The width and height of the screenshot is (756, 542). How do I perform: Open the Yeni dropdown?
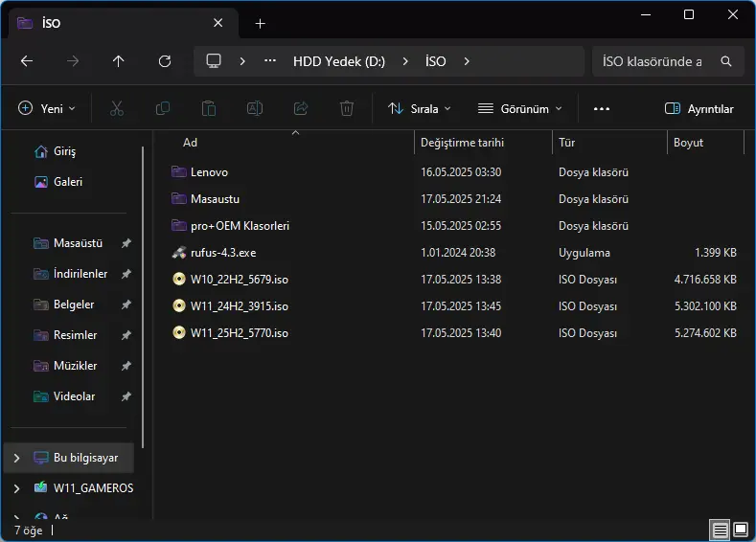pos(47,108)
